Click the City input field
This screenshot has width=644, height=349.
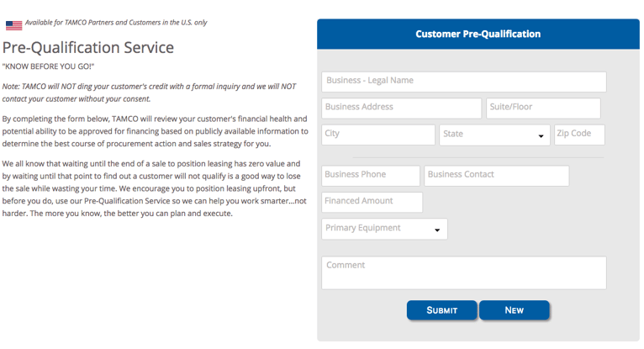pos(378,135)
